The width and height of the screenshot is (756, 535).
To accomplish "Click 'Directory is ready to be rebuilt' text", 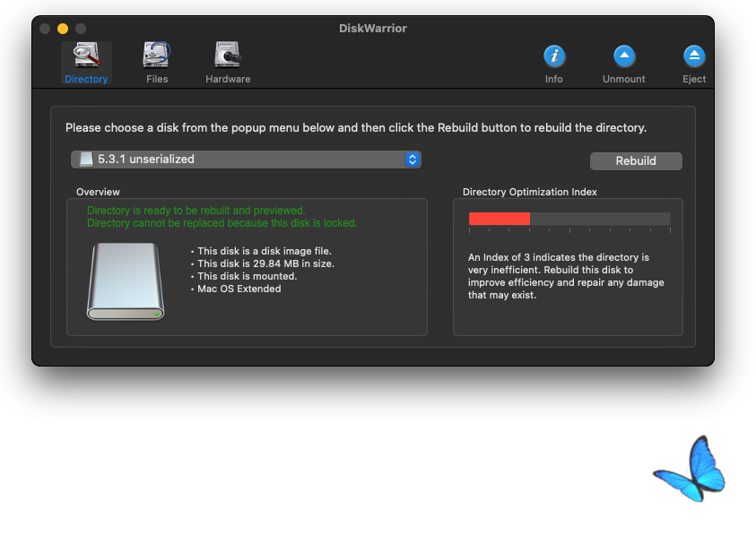I will [196, 211].
